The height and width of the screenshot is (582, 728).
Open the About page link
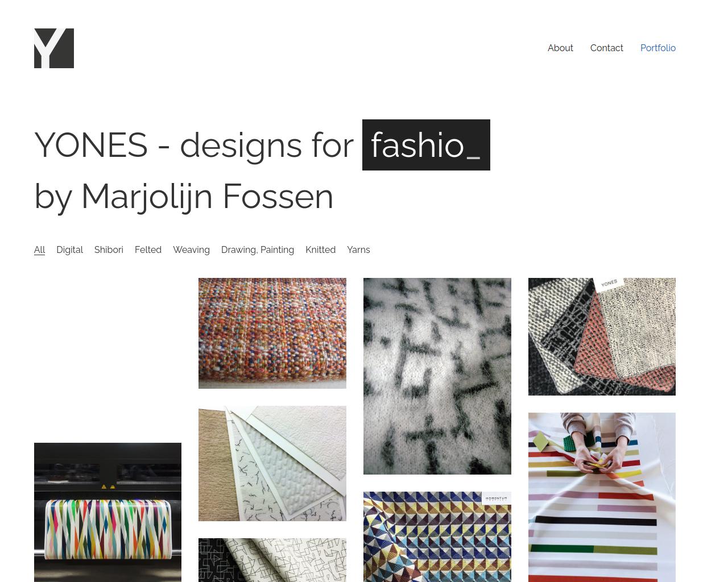tap(560, 48)
